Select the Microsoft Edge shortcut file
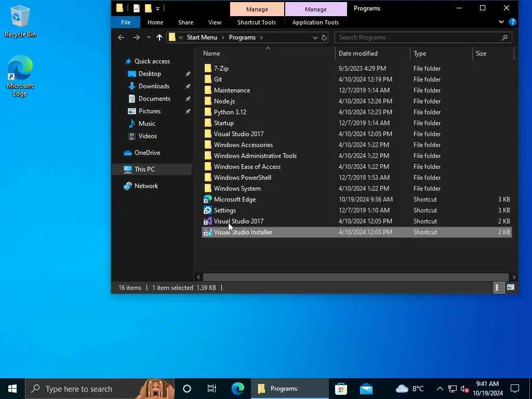532x399 pixels. [x=356, y=199]
